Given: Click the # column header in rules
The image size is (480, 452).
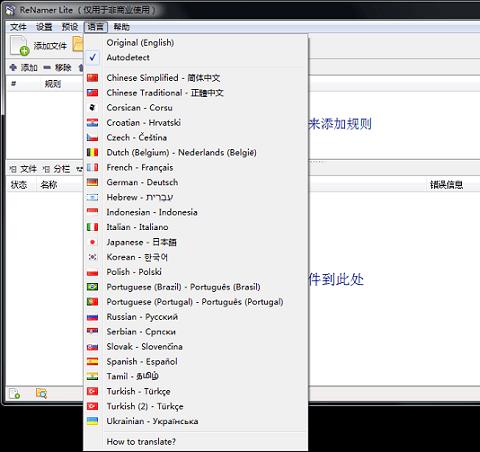Looking at the screenshot, I should click(x=14, y=84).
